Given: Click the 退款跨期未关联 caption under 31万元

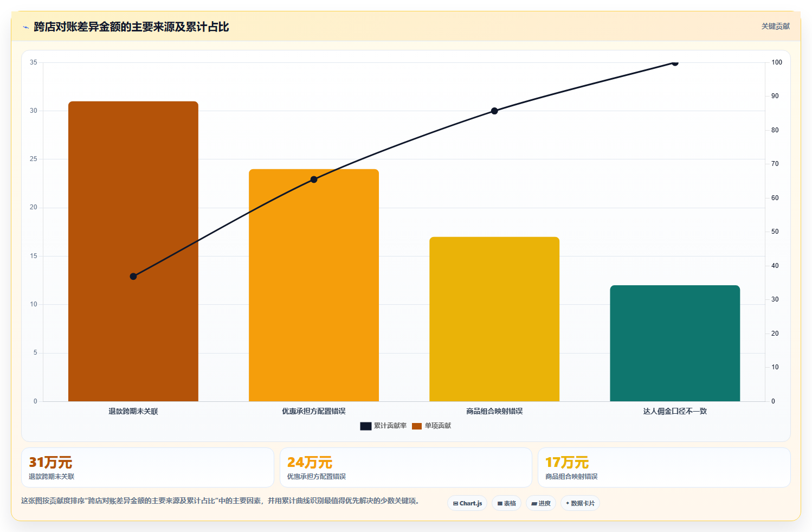Looking at the screenshot, I should pyautogui.click(x=51, y=477).
